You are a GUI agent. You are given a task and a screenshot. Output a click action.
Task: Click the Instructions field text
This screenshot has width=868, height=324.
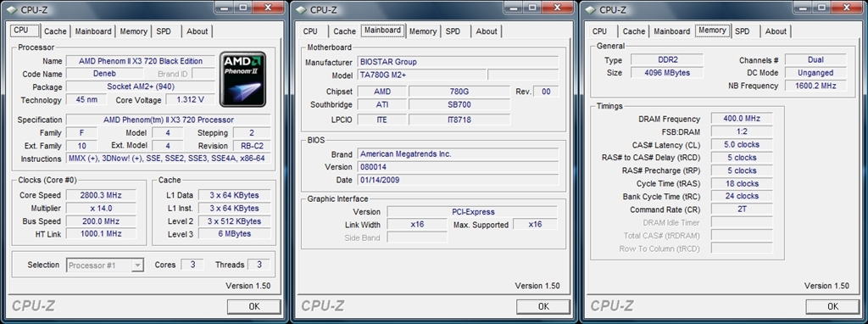click(169, 159)
